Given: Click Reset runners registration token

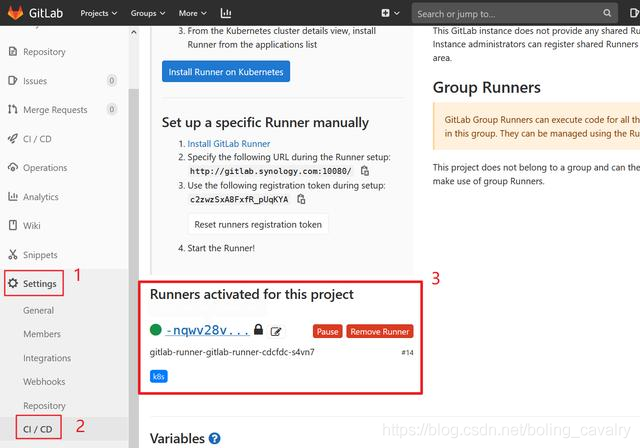Looking at the screenshot, I should (x=258, y=224).
